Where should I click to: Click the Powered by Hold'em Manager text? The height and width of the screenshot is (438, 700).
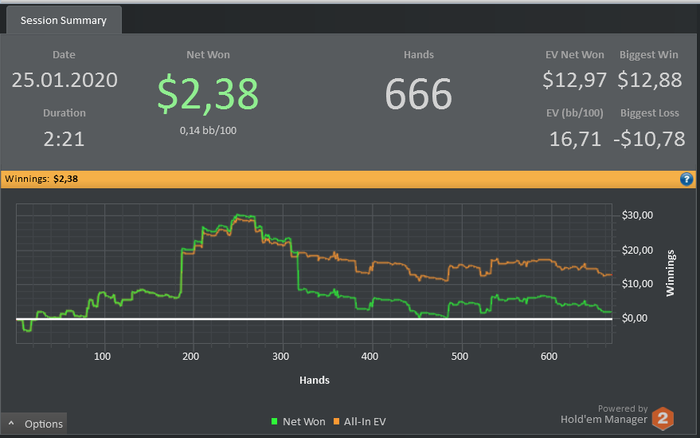click(604, 414)
